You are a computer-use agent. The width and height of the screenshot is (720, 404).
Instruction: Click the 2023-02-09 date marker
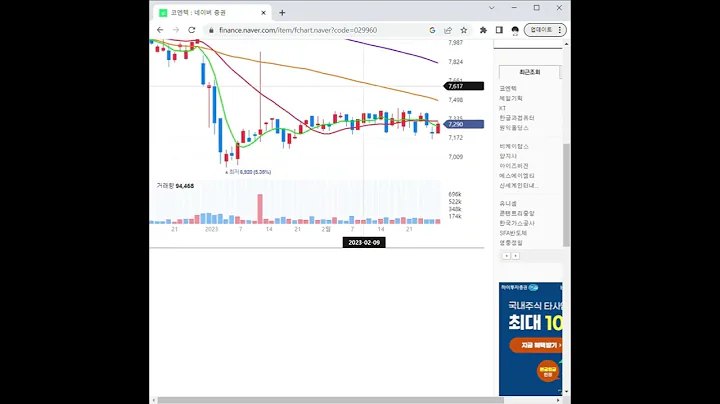[364, 242]
